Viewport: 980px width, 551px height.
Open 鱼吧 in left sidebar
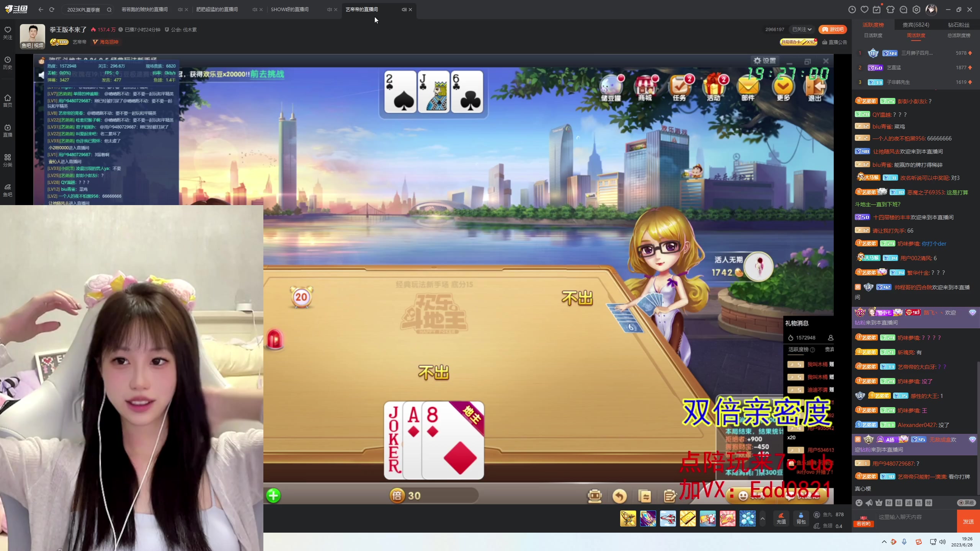pos(8,190)
